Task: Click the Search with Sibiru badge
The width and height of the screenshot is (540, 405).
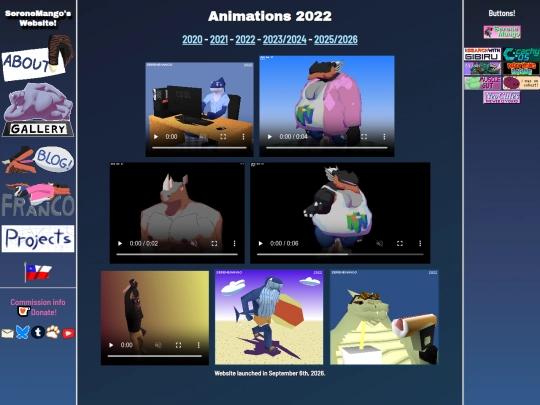Action: pos(482,54)
